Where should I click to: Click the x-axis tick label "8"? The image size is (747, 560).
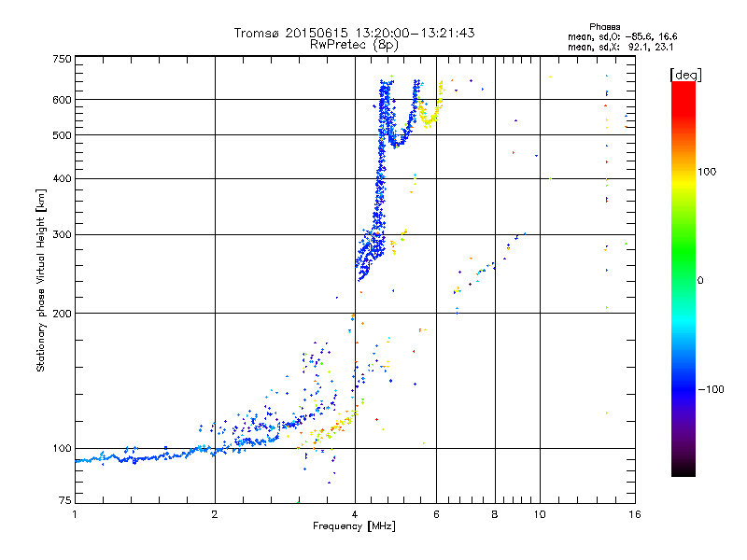click(495, 514)
